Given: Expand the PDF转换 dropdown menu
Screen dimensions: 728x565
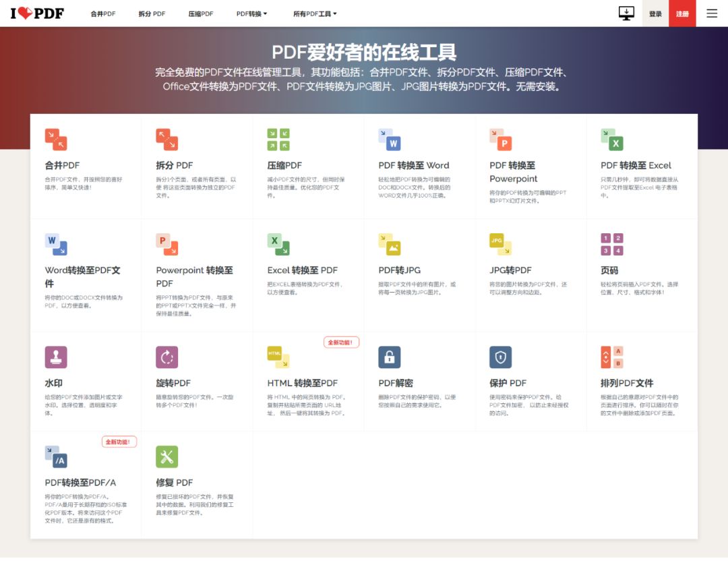Looking at the screenshot, I should 252,13.
